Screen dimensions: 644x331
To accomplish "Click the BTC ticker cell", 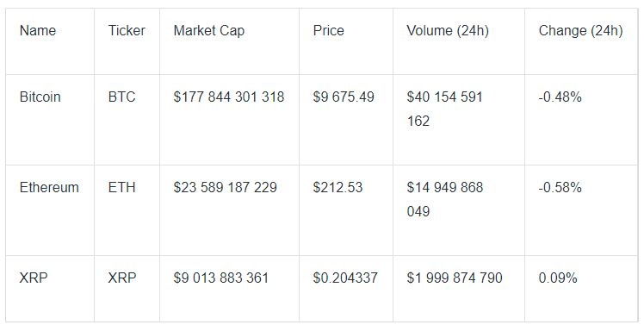I will pyautogui.click(x=121, y=97).
